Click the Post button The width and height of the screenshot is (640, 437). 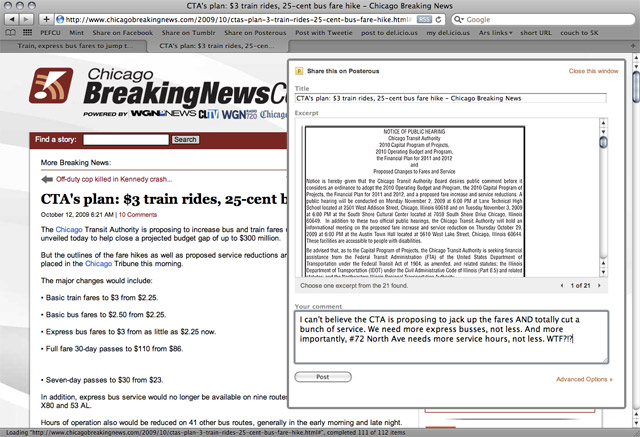(323, 377)
